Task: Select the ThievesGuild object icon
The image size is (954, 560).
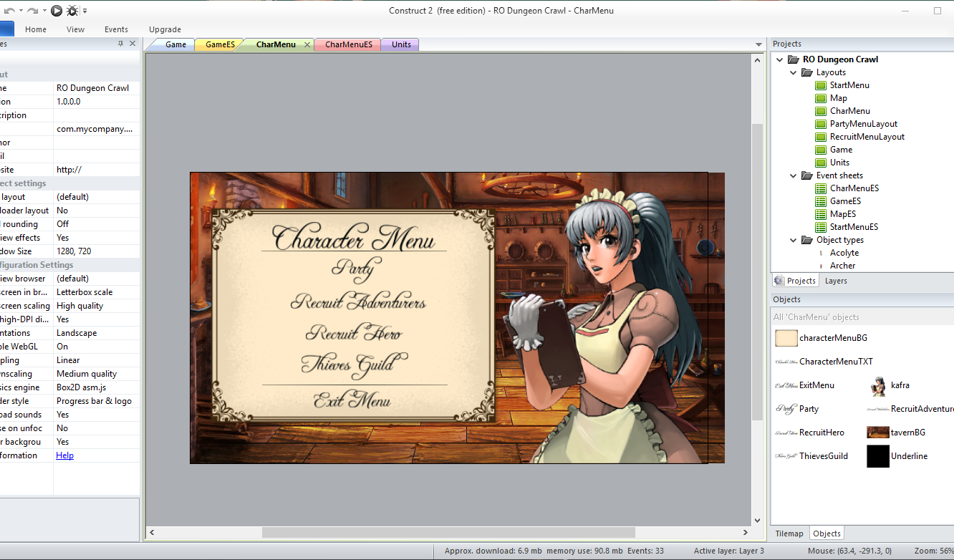Action: pos(786,456)
